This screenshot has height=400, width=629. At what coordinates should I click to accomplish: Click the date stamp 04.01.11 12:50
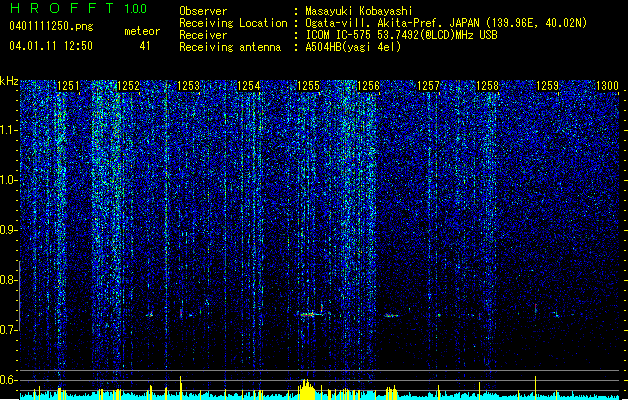coord(51,46)
